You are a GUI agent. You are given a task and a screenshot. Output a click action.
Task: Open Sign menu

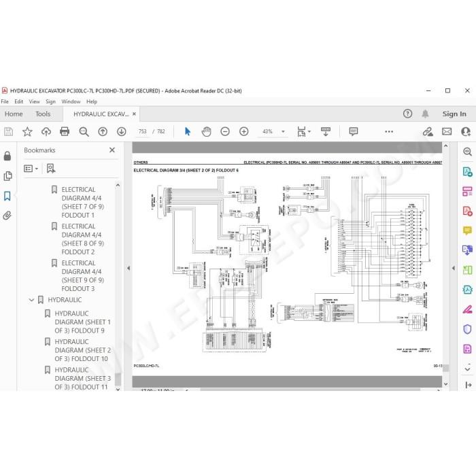(51, 102)
